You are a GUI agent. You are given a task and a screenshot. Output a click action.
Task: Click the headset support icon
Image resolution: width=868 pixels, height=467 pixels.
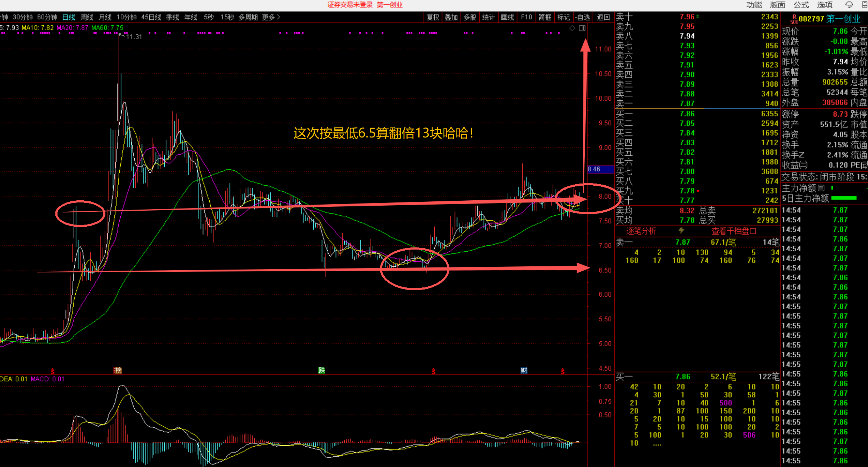pyautogui.click(x=849, y=5)
